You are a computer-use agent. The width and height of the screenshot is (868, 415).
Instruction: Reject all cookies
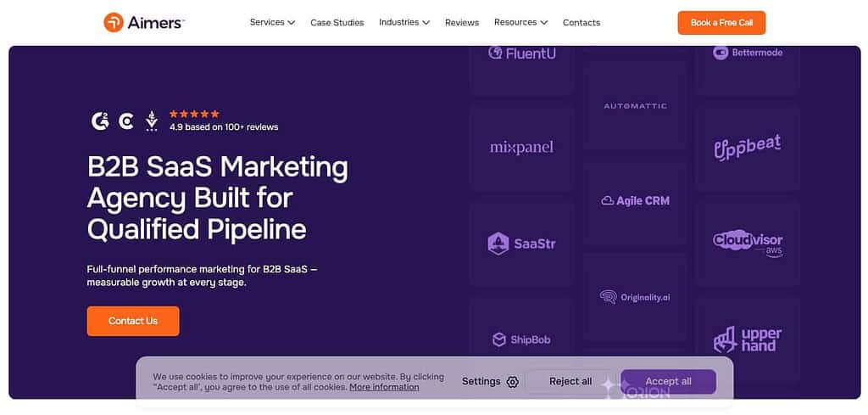coord(570,381)
